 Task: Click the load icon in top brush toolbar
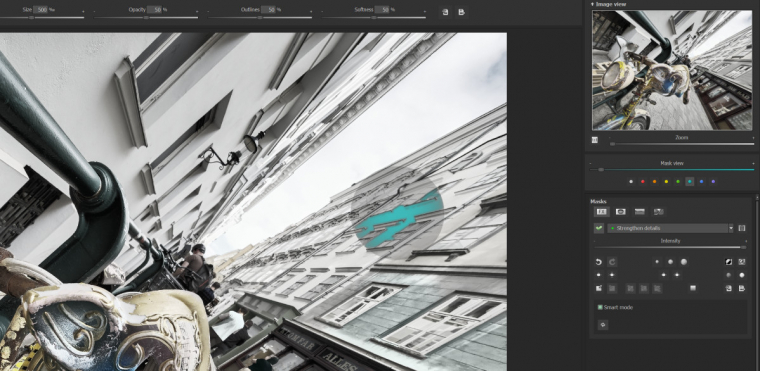[x=445, y=12]
